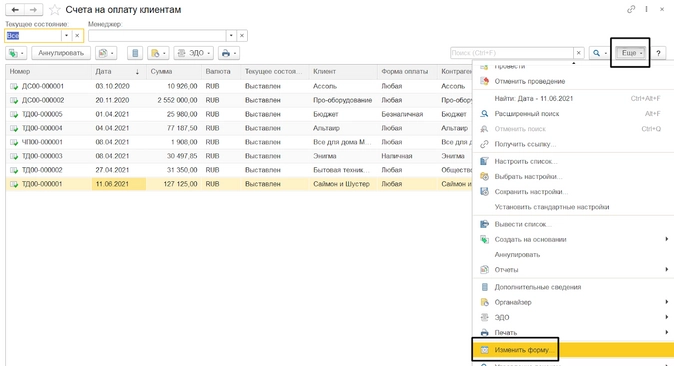Focus the Поиск (Ctrl+F) search field

coord(512,53)
